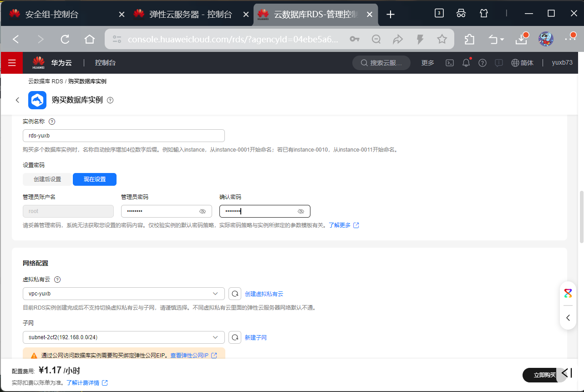Screen dimensions: 584x392
Task: Open the incognito glasses icon in title bar
Action: (x=461, y=13)
